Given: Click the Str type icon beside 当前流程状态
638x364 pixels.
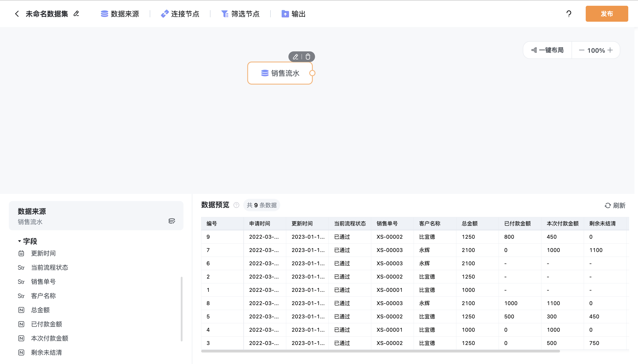Looking at the screenshot, I should pos(21,267).
